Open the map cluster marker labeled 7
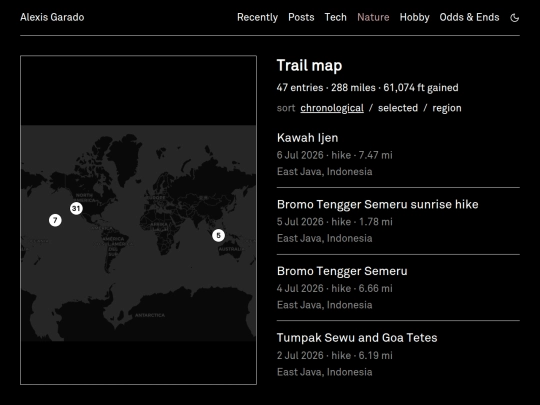Screen dimensions: 540x405 click(55, 220)
